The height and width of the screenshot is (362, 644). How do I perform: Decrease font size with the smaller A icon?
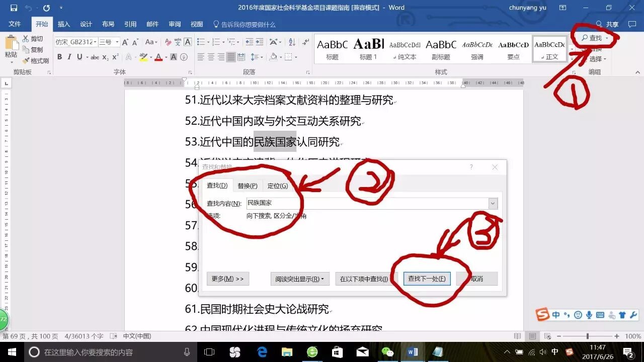[135, 42]
